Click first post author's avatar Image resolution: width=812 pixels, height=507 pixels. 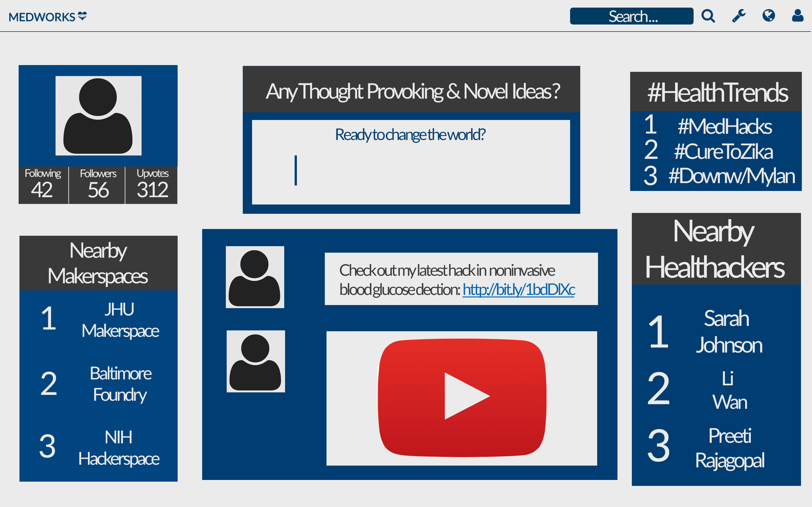coord(255,277)
